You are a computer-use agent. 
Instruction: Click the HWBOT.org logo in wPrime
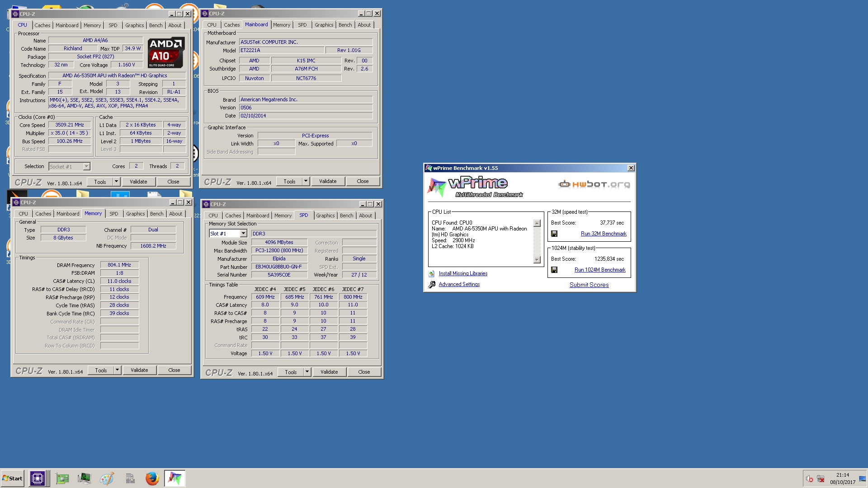[x=594, y=184]
